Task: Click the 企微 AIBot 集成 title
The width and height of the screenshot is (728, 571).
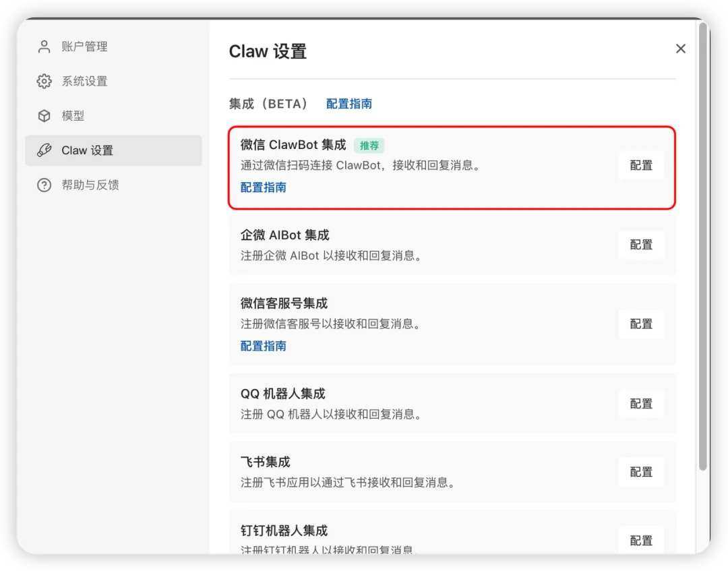Action: 284,235
